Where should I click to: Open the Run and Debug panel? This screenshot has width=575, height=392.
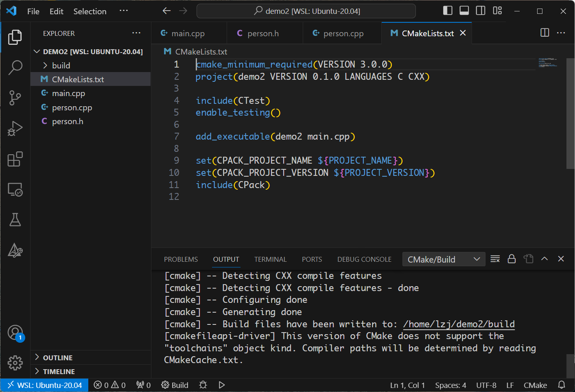click(x=15, y=128)
